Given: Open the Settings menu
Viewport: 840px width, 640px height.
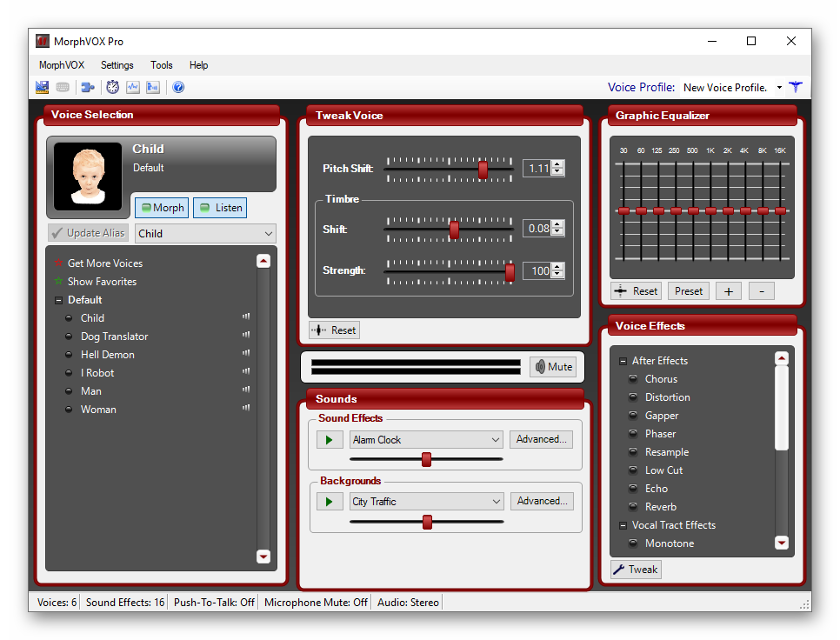Looking at the screenshot, I should tap(117, 65).
